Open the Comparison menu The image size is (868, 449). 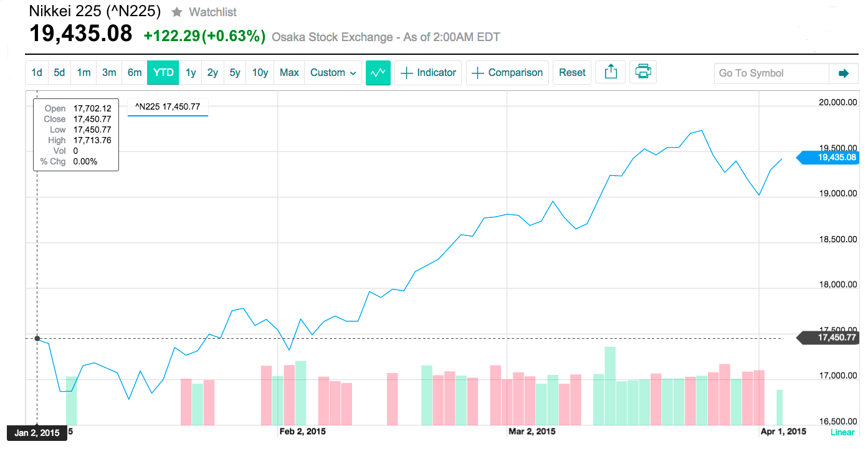tap(507, 73)
